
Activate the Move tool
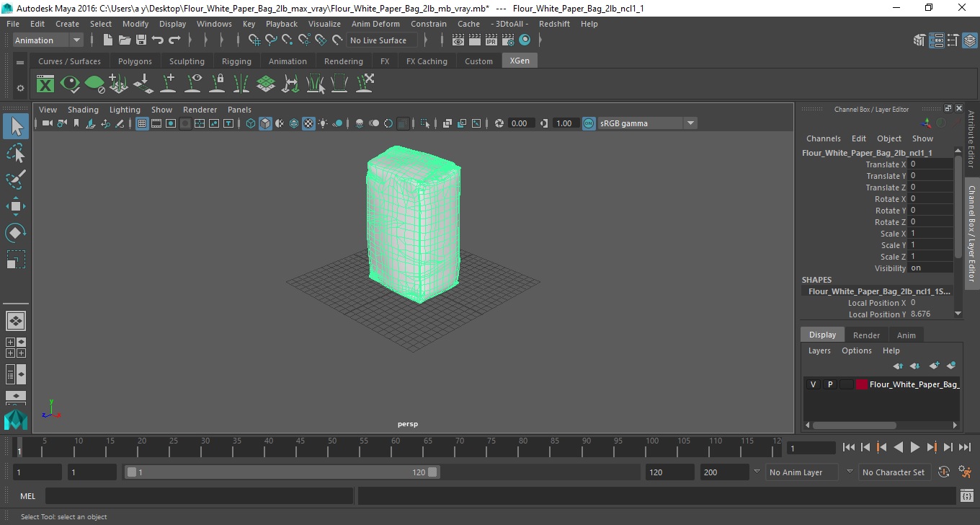pos(16,206)
